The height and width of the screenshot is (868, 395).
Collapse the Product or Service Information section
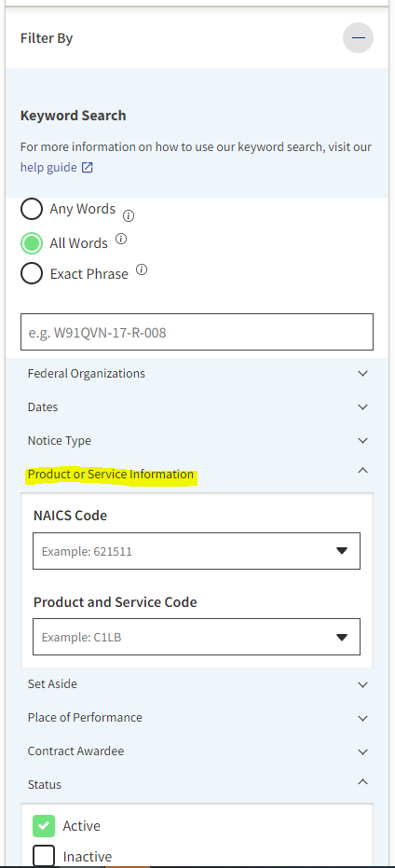[197, 474]
